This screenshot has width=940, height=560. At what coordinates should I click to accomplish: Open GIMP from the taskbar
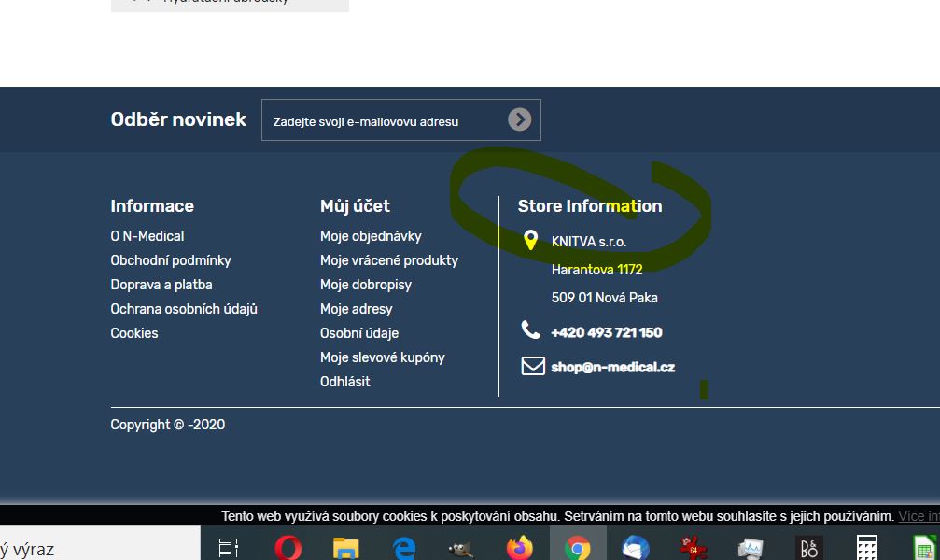point(461,547)
